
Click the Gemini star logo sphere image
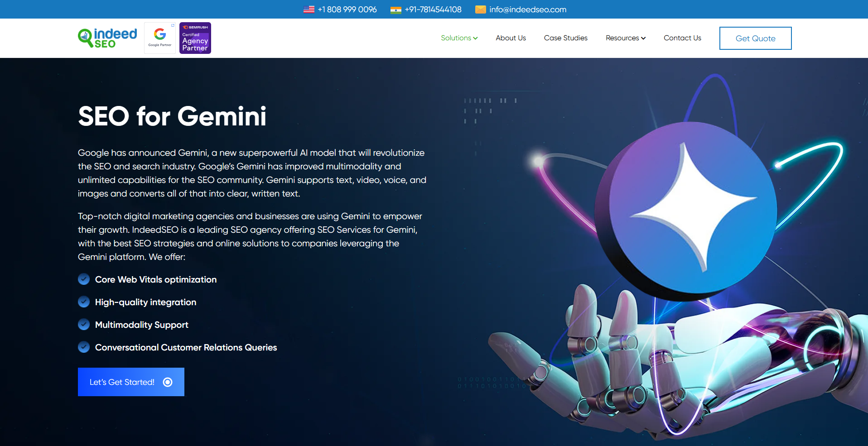pos(686,211)
